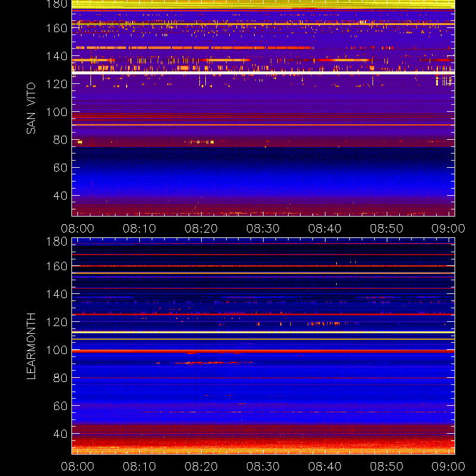
Task: Click the 08:30 time label below San Vito plot
Action: 263,228
